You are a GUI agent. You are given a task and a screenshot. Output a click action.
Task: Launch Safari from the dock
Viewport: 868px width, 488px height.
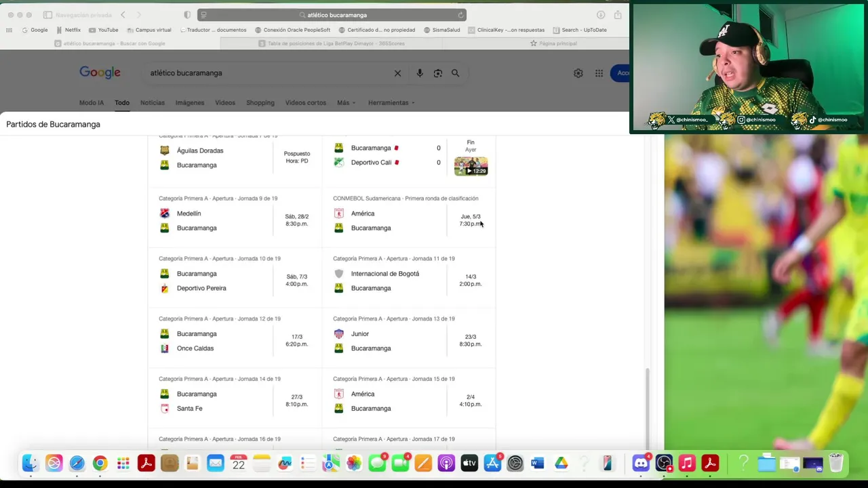coord(77,464)
